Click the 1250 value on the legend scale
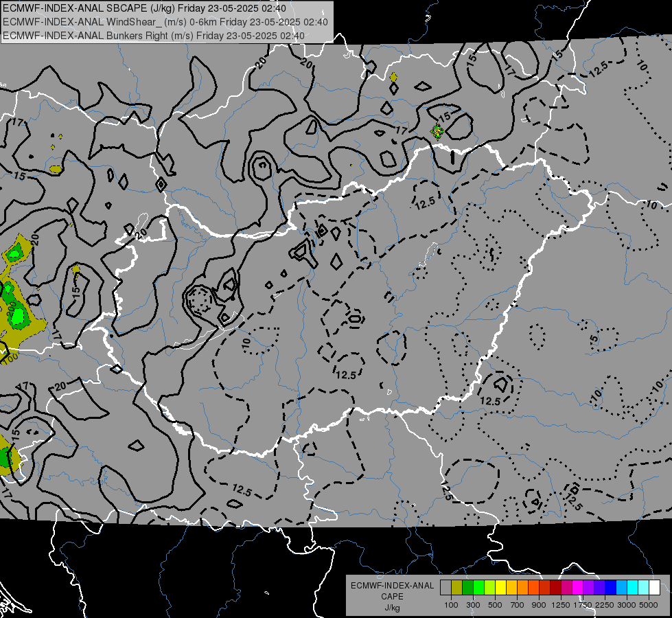The width and height of the screenshot is (672, 618). click(561, 605)
